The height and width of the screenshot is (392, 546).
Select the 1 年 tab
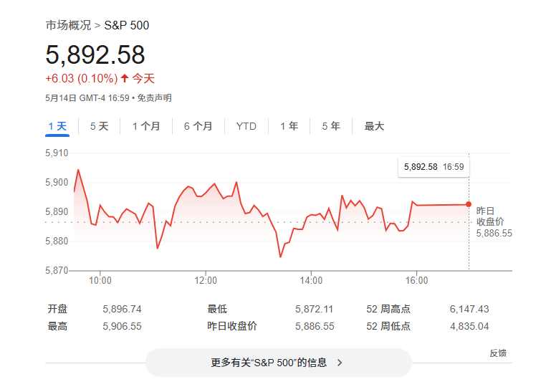click(289, 126)
